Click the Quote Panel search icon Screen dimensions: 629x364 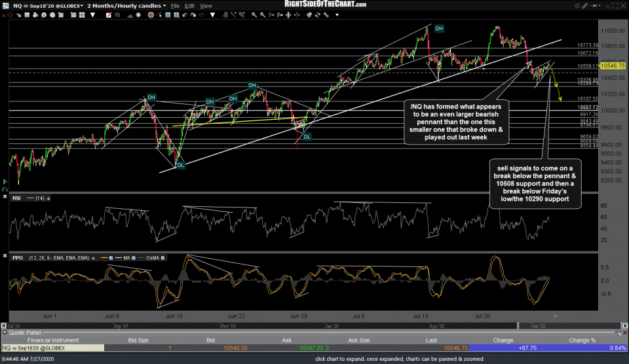pyautogui.click(x=619, y=333)
